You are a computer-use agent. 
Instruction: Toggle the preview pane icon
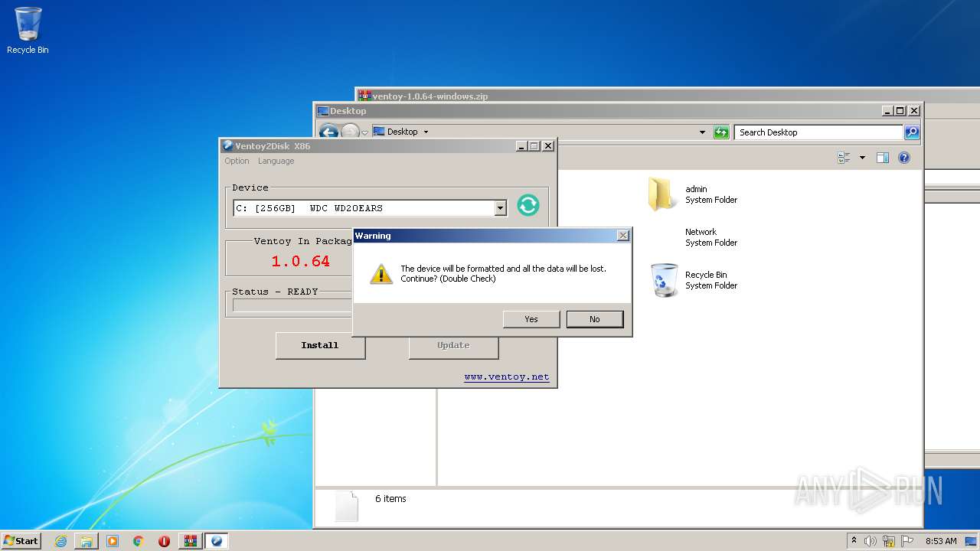pos(882,158)
